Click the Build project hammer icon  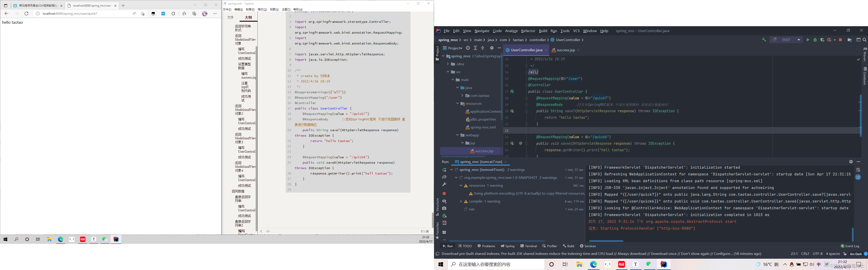click(x=764, y=40)
